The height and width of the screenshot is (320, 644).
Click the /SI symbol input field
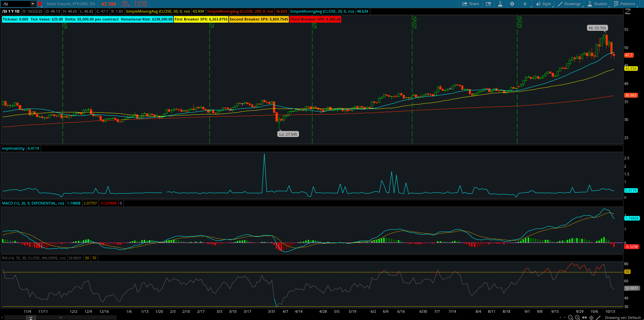tap(15, 4)
